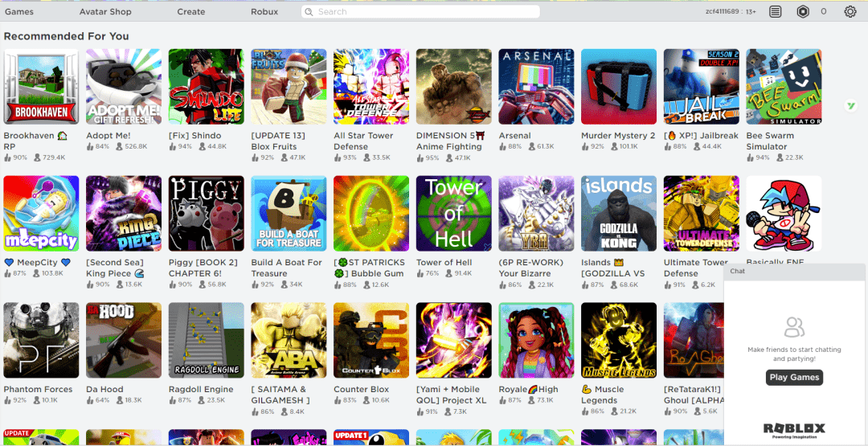Click the friends icon in Chat panel
868x446 pixels.
[794, 327]
